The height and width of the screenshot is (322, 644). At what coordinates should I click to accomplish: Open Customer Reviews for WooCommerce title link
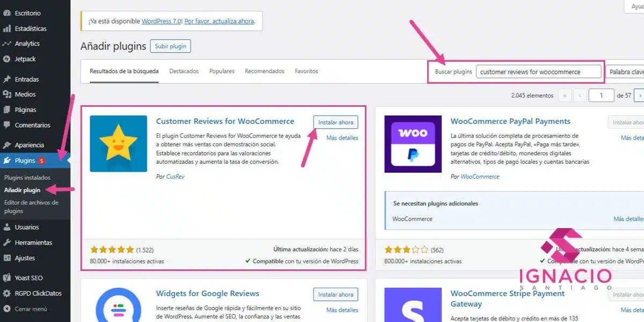pos(225,121)
